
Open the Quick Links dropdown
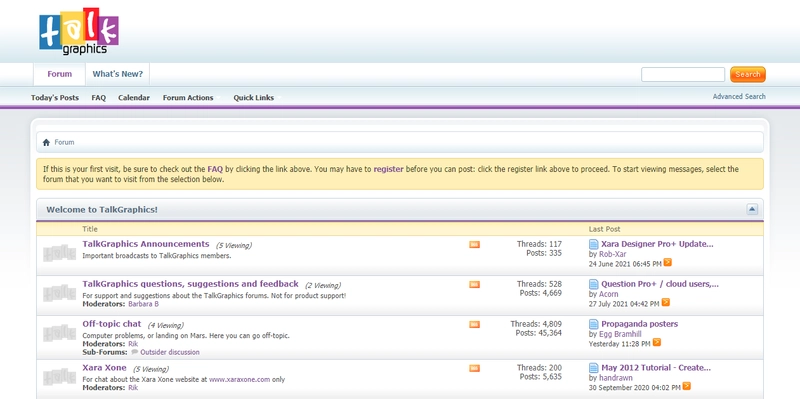(x=257, y=97)
